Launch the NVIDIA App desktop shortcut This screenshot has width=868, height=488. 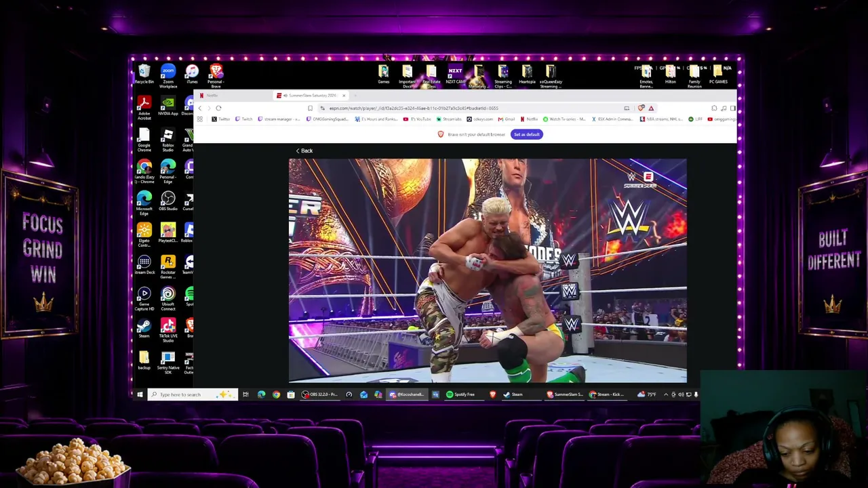(168, 106)
